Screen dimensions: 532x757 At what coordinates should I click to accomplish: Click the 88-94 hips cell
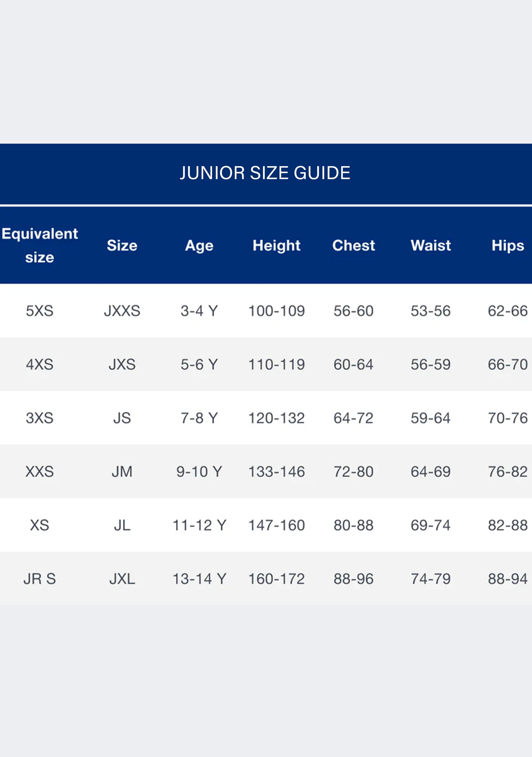pyautogui.click(x=508, y=579)
